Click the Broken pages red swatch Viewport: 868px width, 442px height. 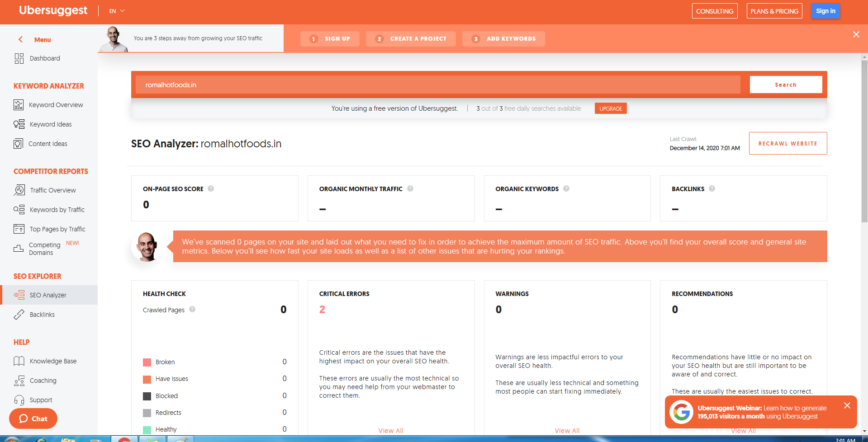click(147, 362)
